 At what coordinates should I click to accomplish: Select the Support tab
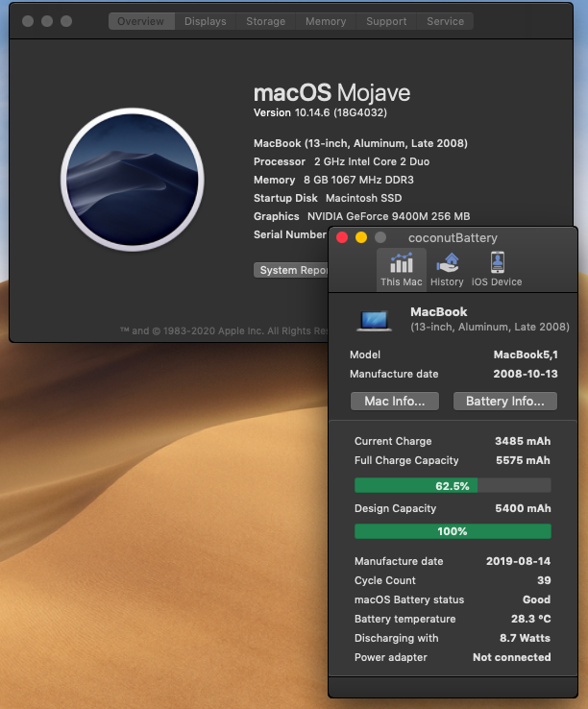(x=386, y=21)
